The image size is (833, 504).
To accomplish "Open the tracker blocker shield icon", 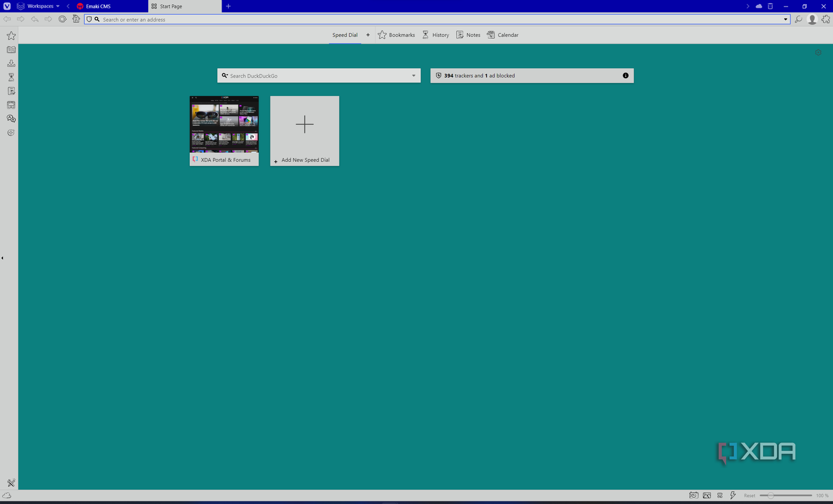I will click(x=89, y=19).
